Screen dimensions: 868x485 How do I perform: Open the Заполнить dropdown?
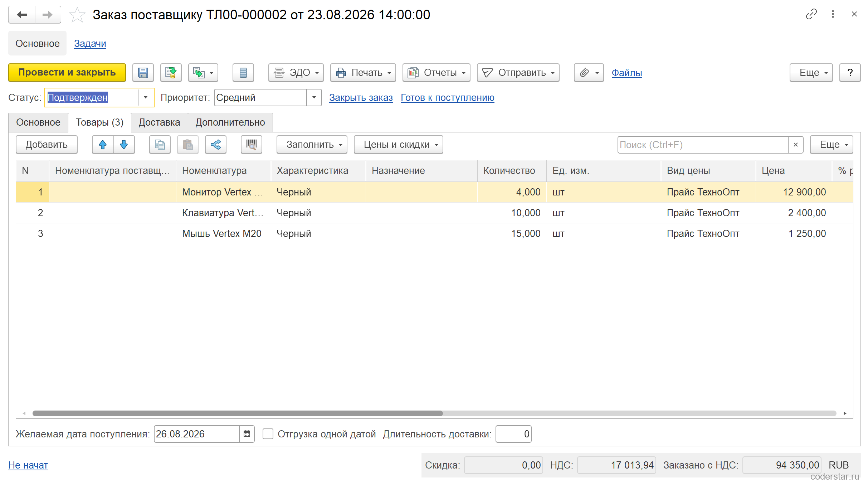pyautogui.click(x=312, y=145)
